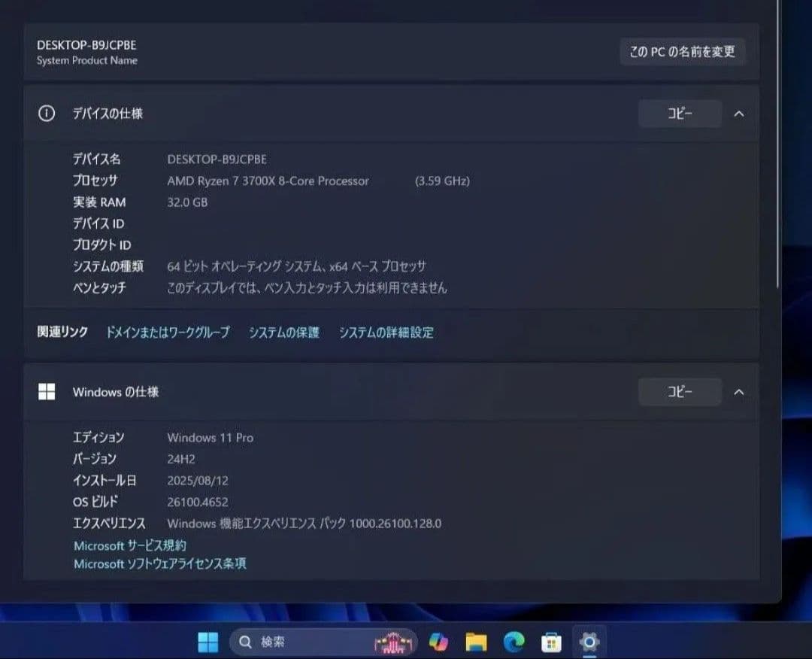This screenshot has width=812, height=659.
Task: Click the festive graphic in the search box
Action: [393, 643]
